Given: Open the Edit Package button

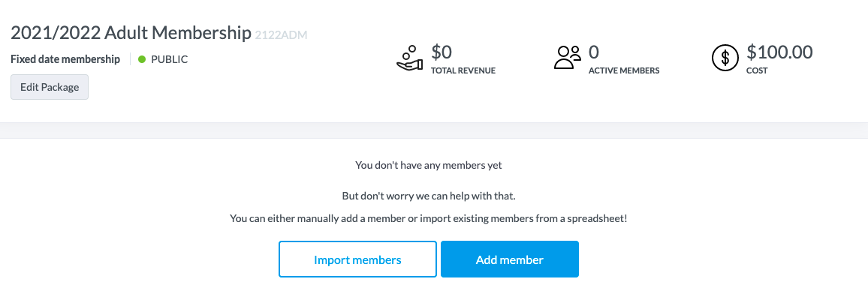Looking at the screenshot, I should click(x=50, y=87).
